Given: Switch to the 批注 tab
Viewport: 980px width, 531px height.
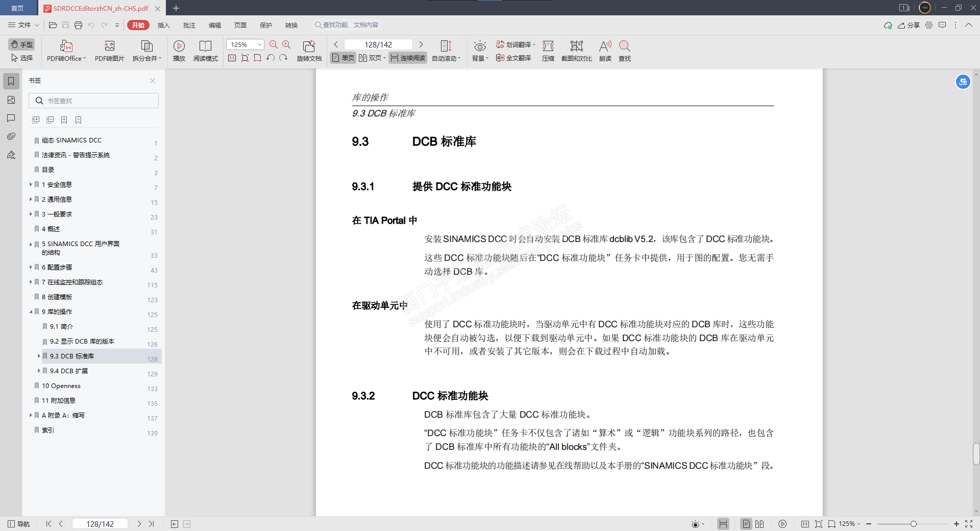Looking at the screenshot, I should [189, 25].
